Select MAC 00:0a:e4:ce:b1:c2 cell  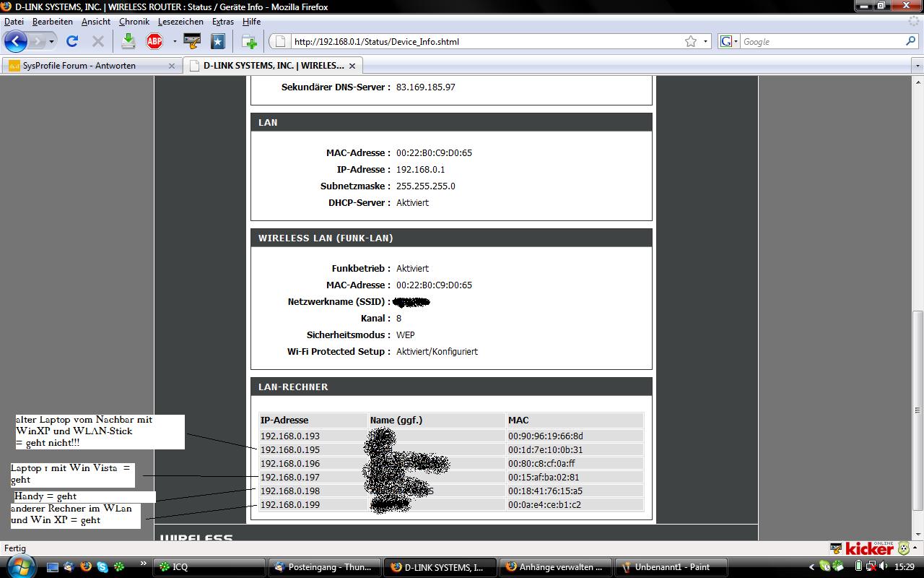click(575, 505)
